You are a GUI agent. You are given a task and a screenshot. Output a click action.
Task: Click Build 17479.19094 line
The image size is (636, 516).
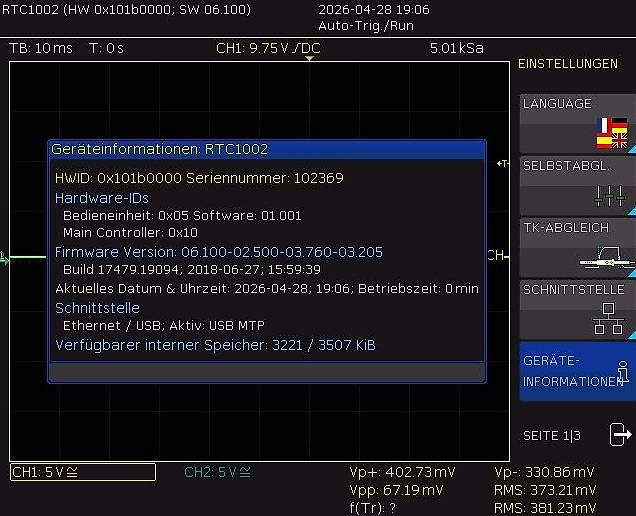click(x=192, y=269)
